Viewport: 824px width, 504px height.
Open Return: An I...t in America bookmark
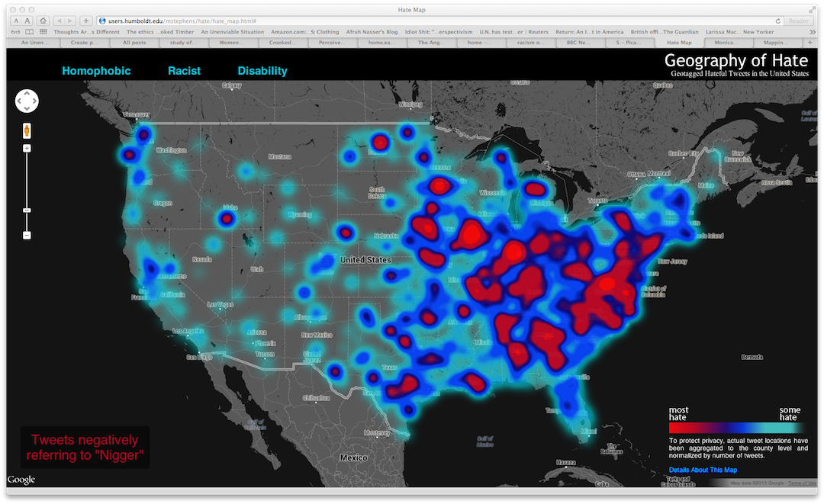(x=590, y=32)
